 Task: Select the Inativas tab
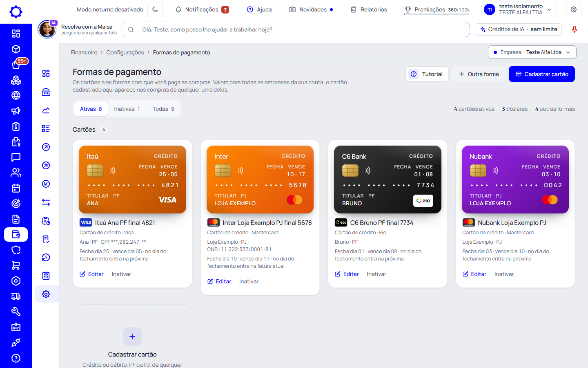click(x=127, y=109)
